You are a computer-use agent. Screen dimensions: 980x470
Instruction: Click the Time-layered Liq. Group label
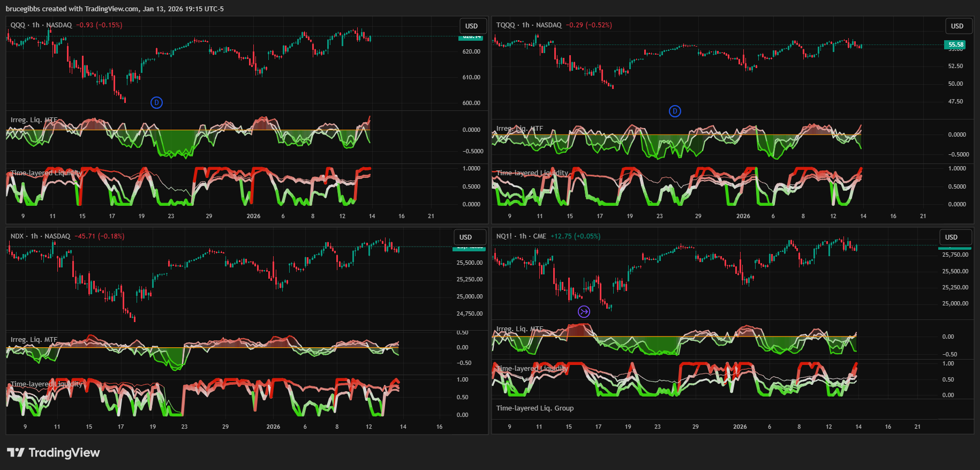coord(534,408)
